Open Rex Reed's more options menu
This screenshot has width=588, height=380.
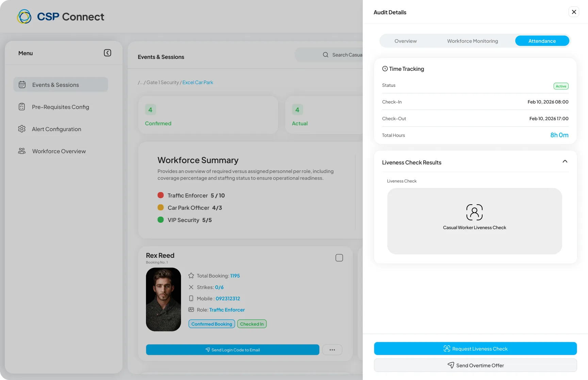click(332, 350)
